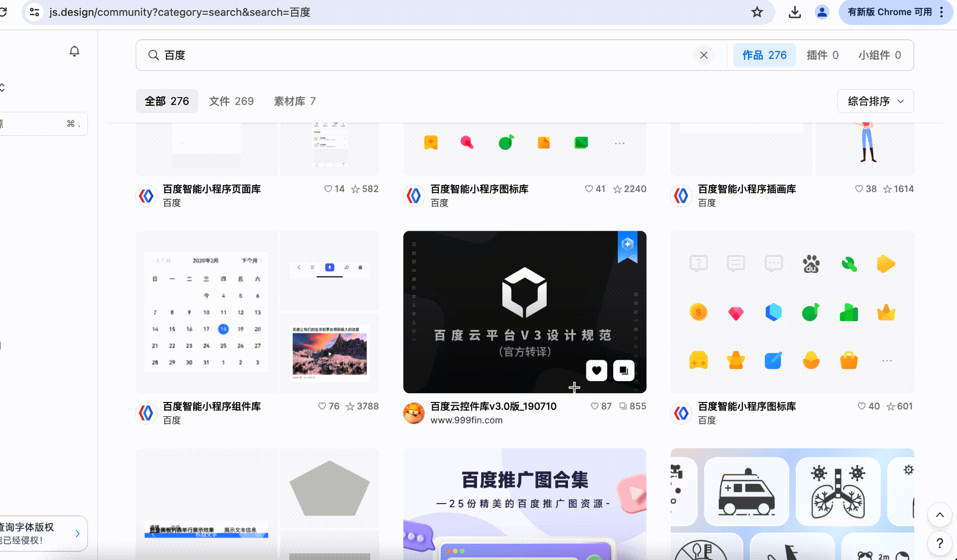Open 百度智能小程序插画库 title

[747, 189]
